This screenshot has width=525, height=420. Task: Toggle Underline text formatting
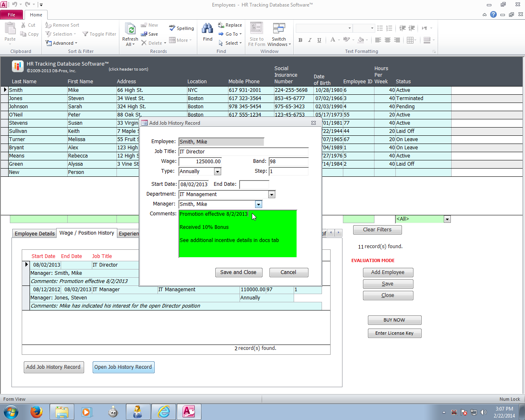[319, 40]
